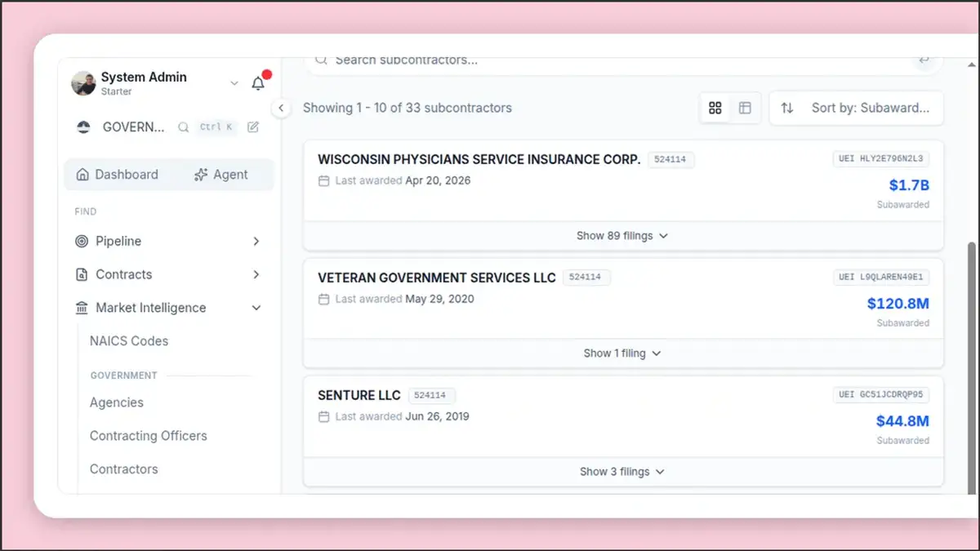This screenshot has height=551, width=980.
Task: Expand Show 89 filings
Action: click(x=622, y=236)
